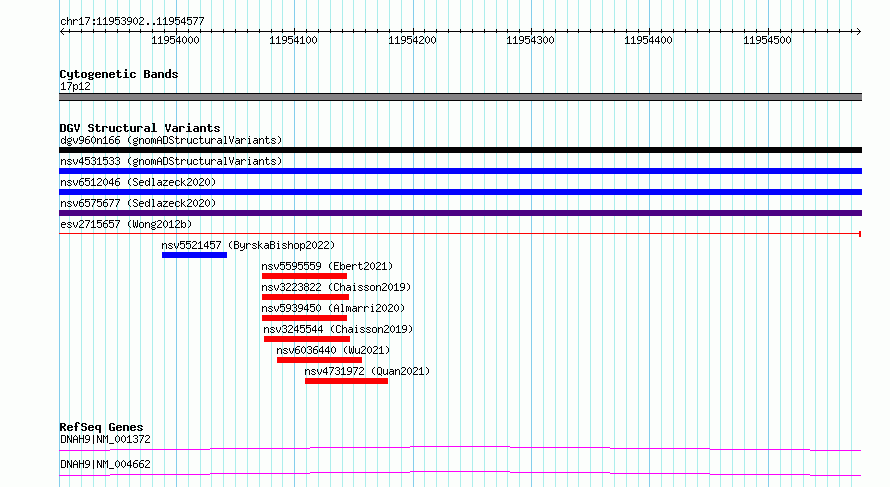Select the 11954100 ruler position label
This screenshot has width=890, height=487.
click(x=293, y=40)
